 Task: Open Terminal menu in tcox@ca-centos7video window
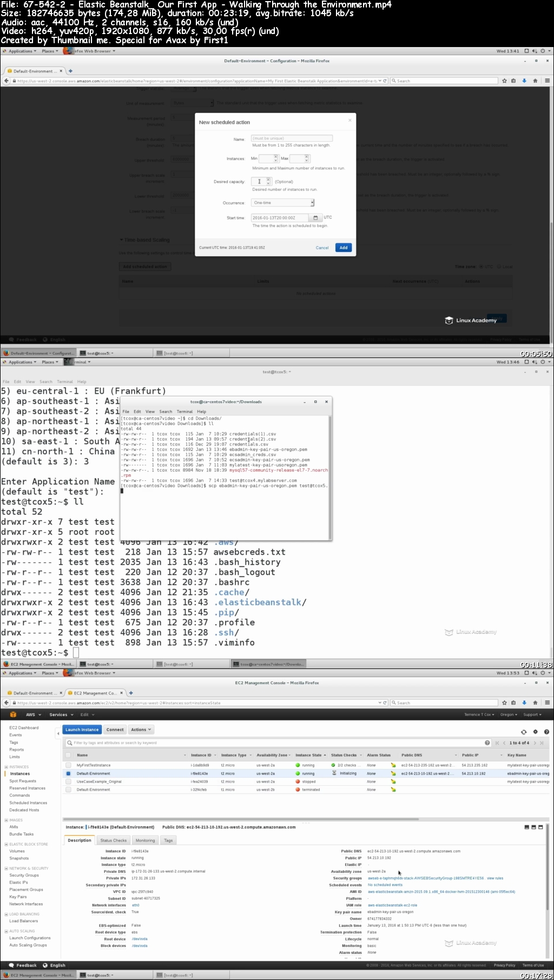(184, 412)
